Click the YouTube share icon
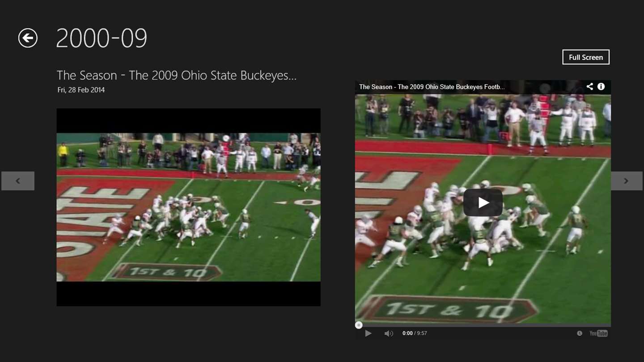The height and width of the screenshot is (362, 644). (590, 87)
